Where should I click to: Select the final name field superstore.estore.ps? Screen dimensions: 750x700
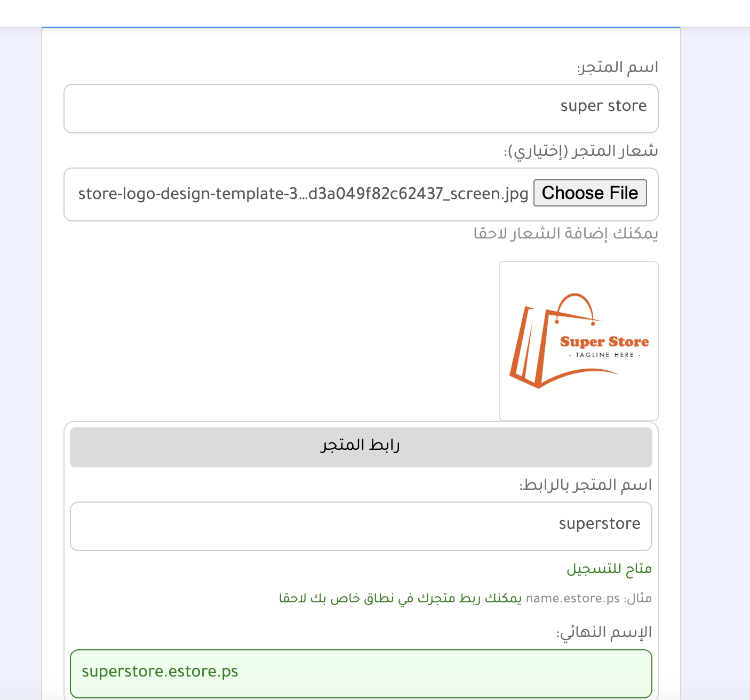[x=361, y=673]
